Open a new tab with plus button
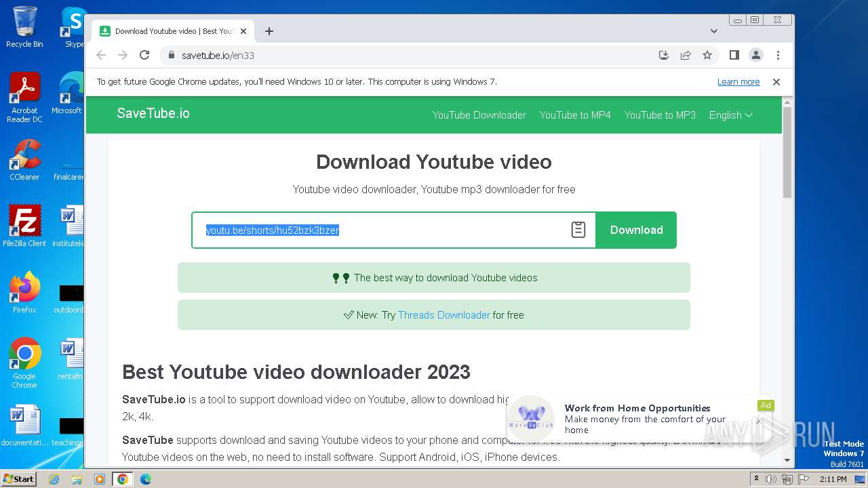The width and height of the screenshot is (868, 488). [269, 31]
